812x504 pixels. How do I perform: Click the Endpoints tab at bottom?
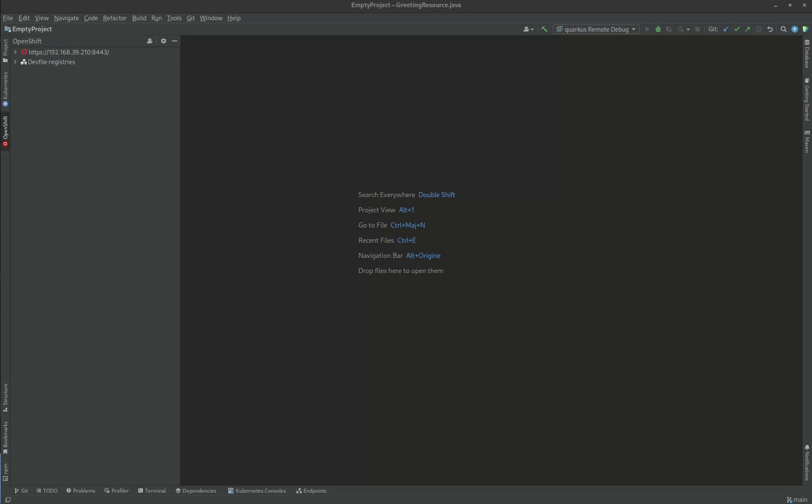(312, 490)
